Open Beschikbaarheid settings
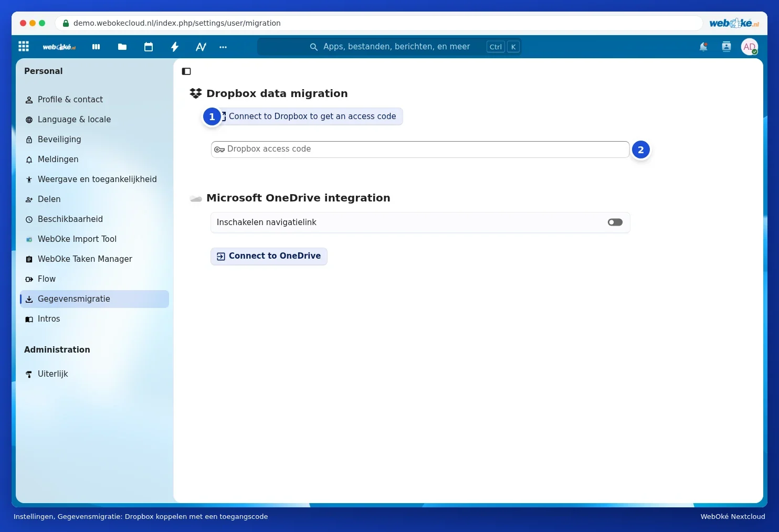779x532 pixels. click(x=94, y=219)
